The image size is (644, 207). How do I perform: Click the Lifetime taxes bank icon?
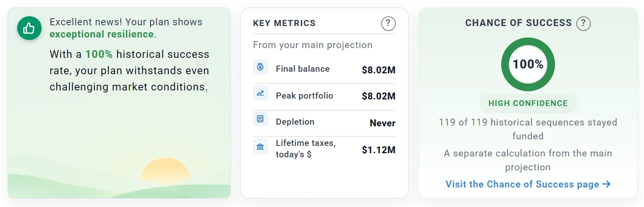(260, 147)
